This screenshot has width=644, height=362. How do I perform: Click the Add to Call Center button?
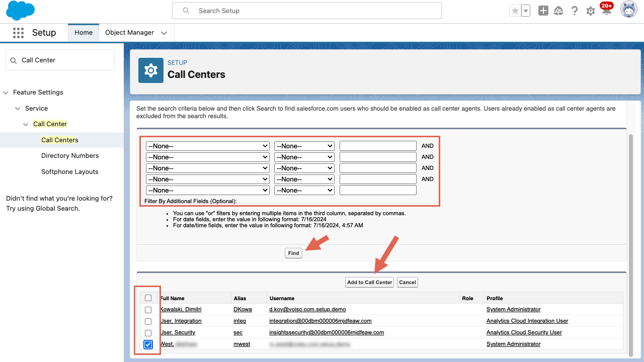click(370, 282)
